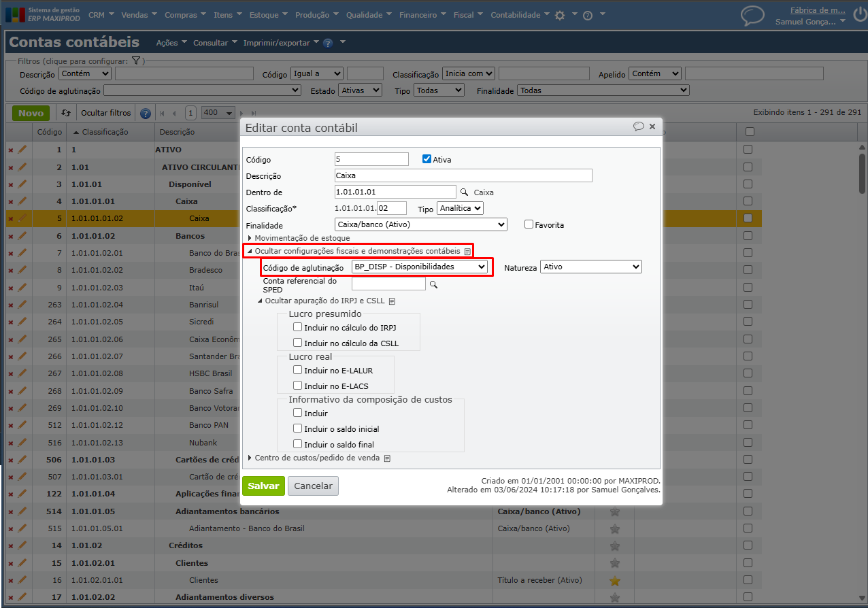This screenshot has width=868, height=608.
Task: Open the chat bubble icon in top bar
Action: tap(752, 15)
